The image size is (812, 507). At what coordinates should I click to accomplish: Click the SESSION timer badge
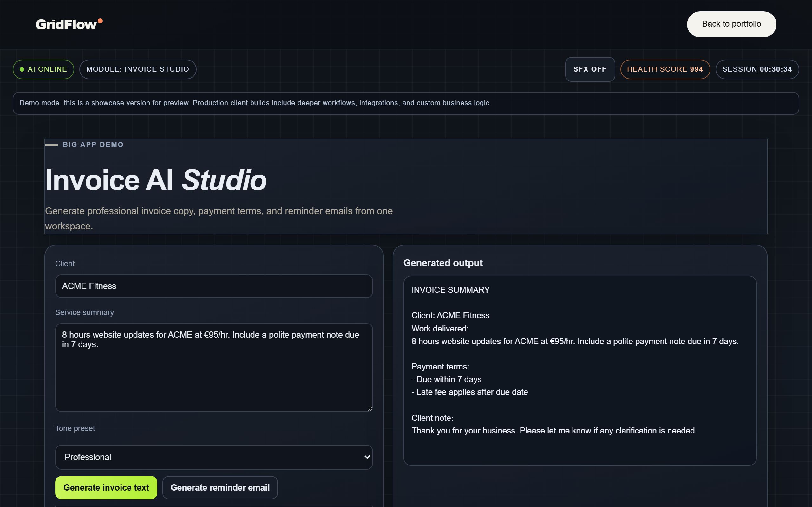756,69
